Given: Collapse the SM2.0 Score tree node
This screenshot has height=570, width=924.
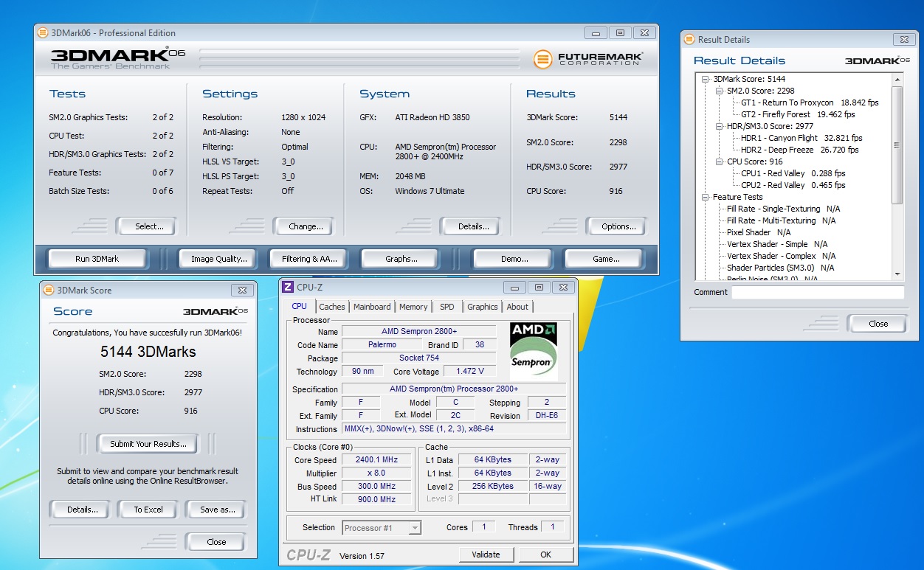Looking at the screenshot, I should click(x=720, y=91).
